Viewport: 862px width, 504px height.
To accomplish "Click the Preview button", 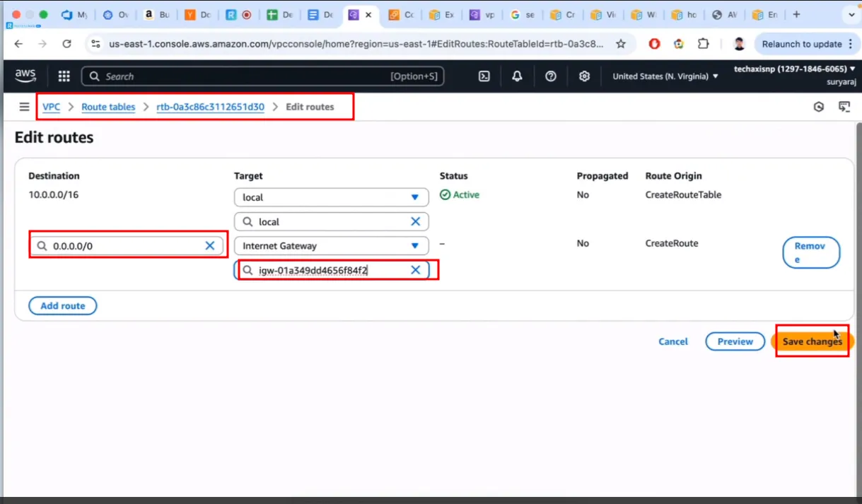I will click(x=735, y=341).
